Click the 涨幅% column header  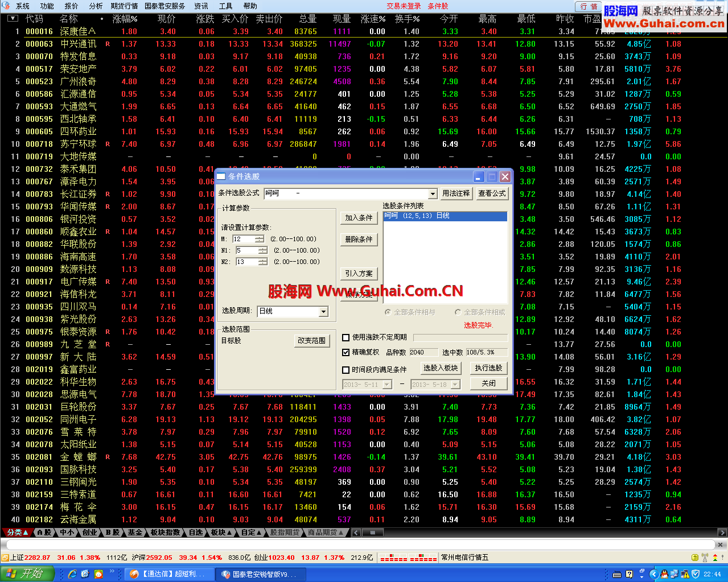click(x=125, y=19)
